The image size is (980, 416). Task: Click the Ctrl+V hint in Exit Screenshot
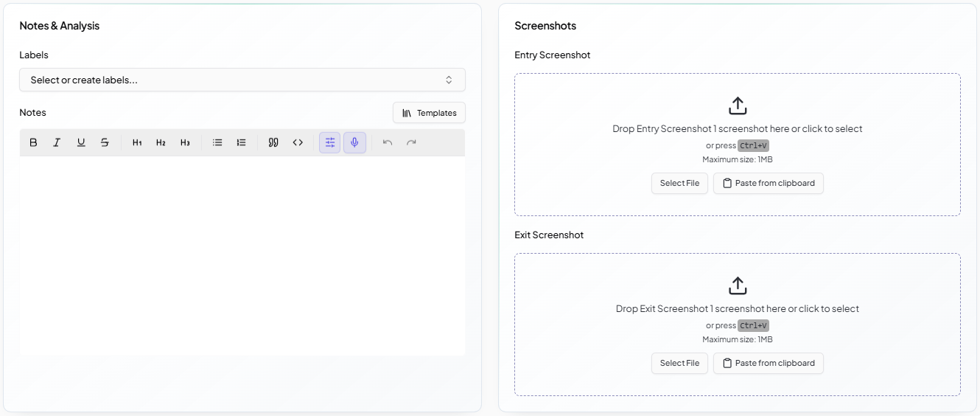tap(753, 325)
